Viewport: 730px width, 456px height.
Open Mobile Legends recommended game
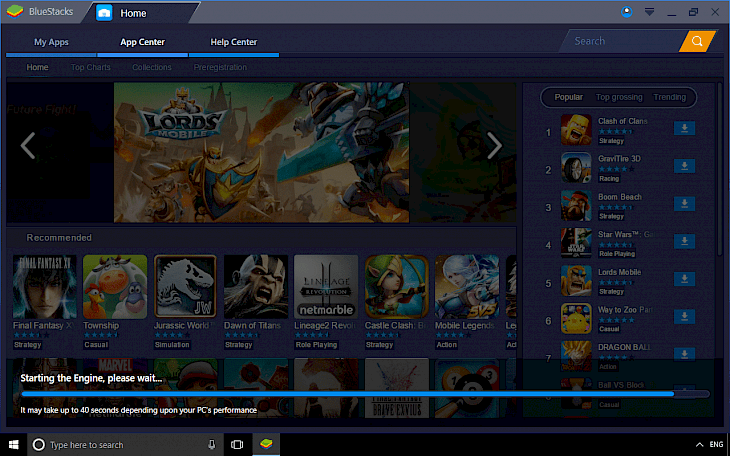tap(467, 286)
